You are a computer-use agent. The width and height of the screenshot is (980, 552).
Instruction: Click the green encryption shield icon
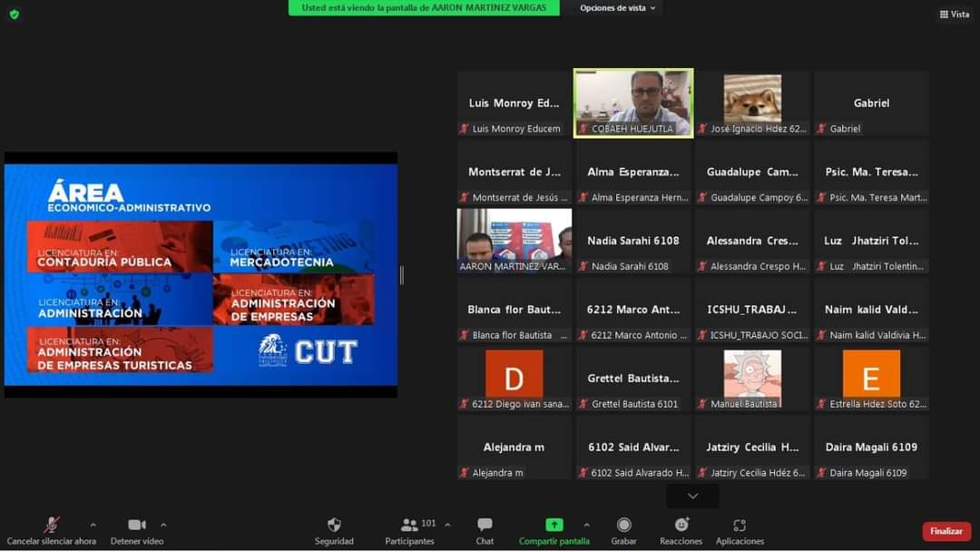(x=14, y=14)
